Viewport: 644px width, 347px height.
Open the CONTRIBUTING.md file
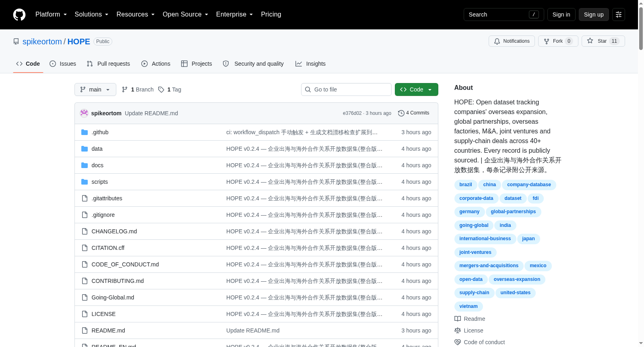click(x=118, y=281)
